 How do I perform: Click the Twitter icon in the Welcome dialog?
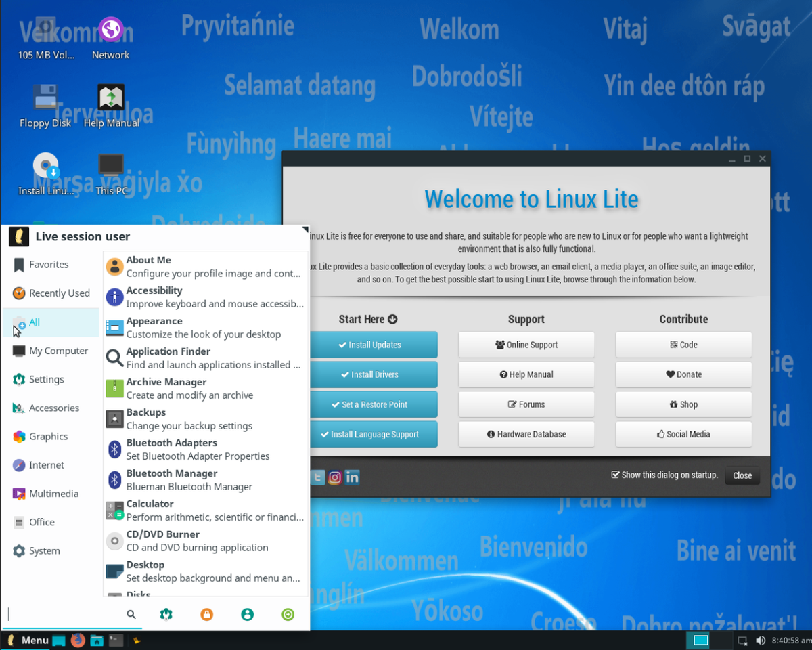pyautogui.click(x=317, y=477)
